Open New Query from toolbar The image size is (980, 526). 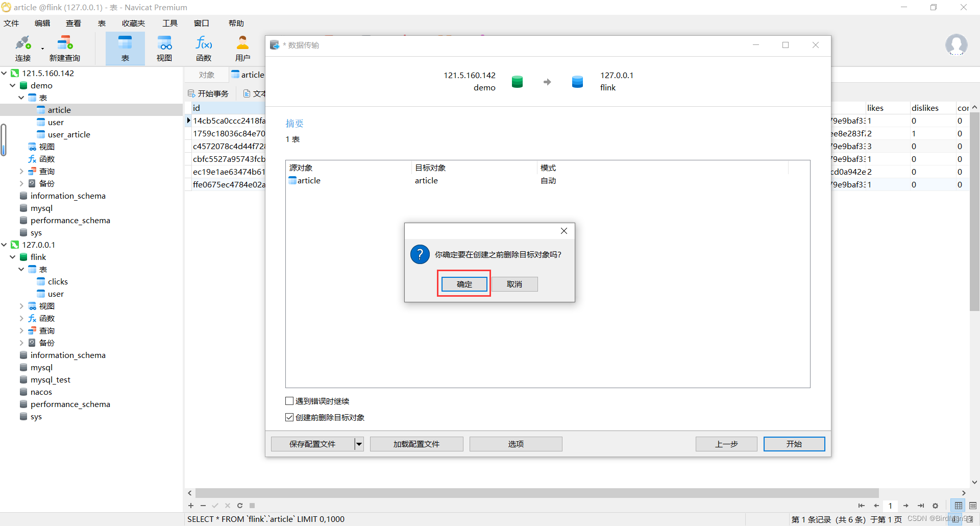pyautogui.click(x=65, y=49)
